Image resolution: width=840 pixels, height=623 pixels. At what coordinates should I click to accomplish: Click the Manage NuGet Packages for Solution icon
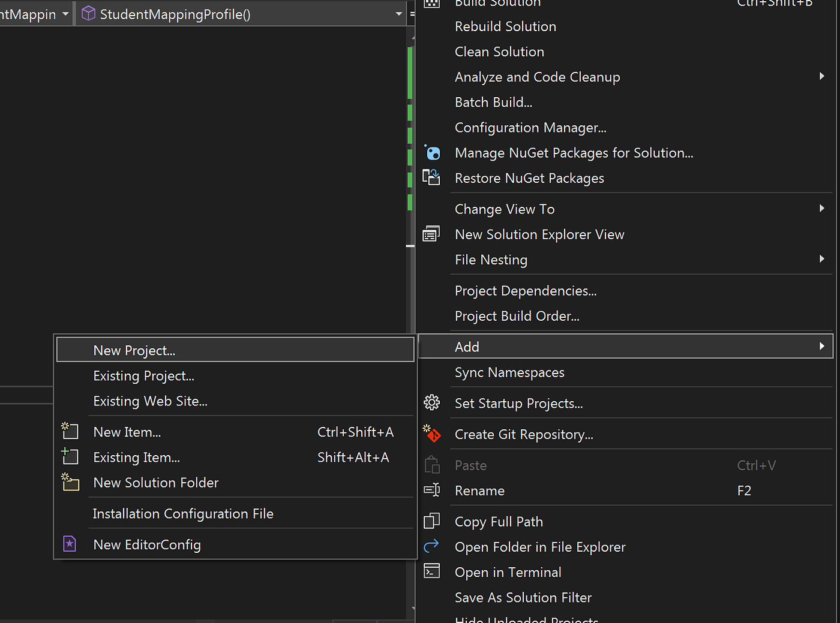pyautogui.click(x=432, y=152)
